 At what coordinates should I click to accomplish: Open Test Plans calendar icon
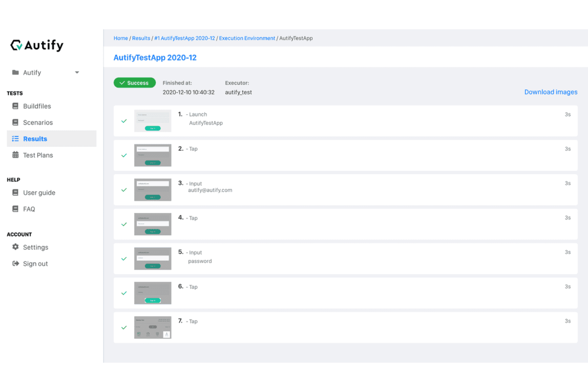click(15, 155)
